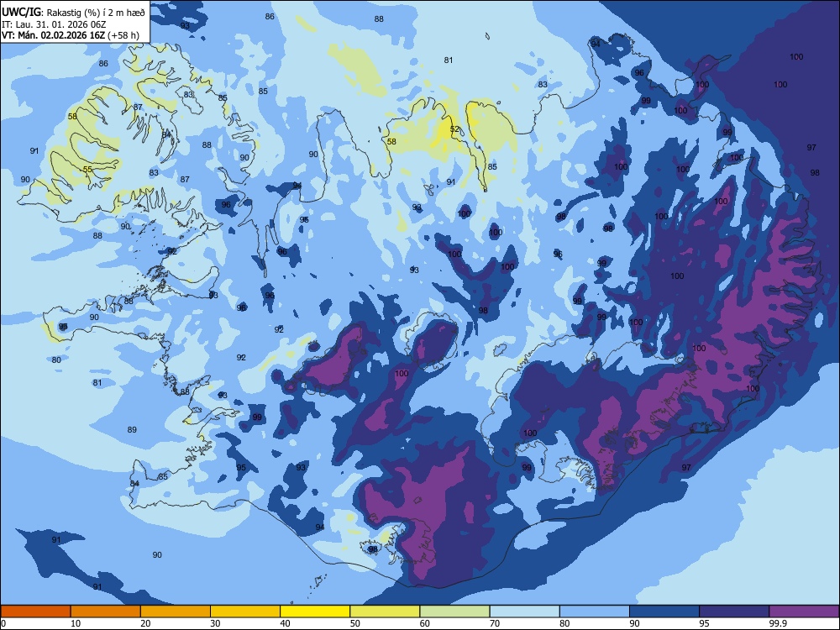840x630 pixels.
Task: Click the legend tick label 30
Action: pyautogui.click(x=215, y=623)
